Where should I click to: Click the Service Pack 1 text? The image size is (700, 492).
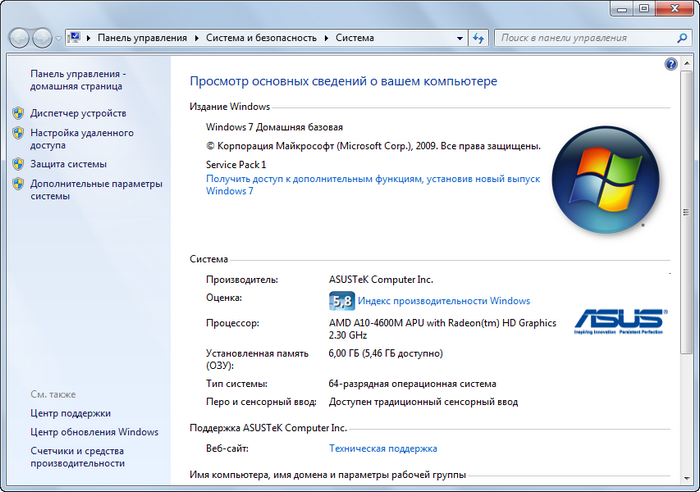[x=236, y=165]
